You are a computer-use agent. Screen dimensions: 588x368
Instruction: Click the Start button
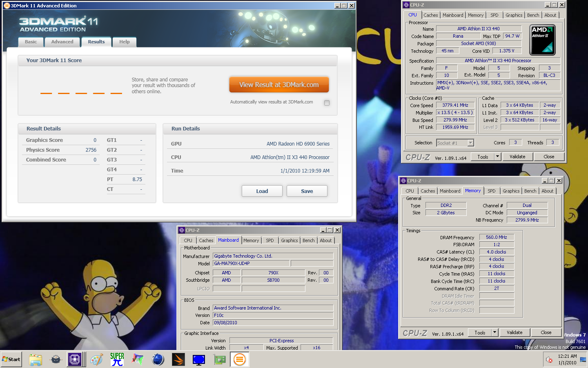click(11, 359)
